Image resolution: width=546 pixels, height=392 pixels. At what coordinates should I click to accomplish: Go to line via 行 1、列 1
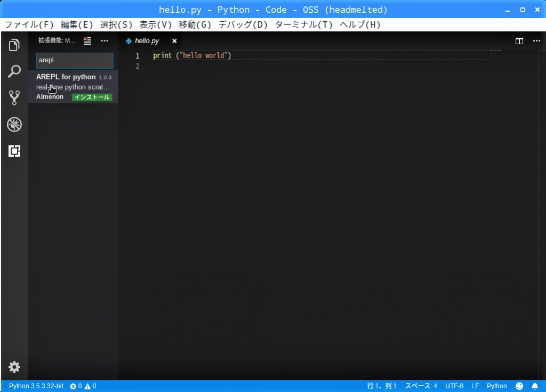pos(382,386)
